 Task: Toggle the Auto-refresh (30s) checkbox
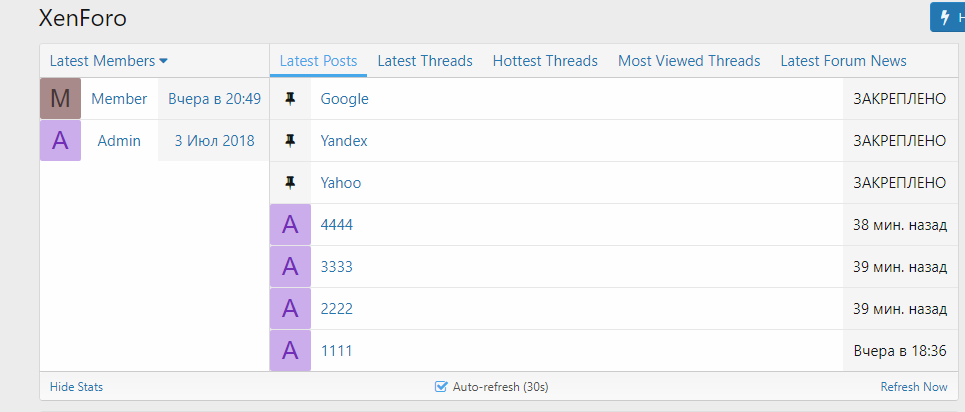tap(441, 387)
